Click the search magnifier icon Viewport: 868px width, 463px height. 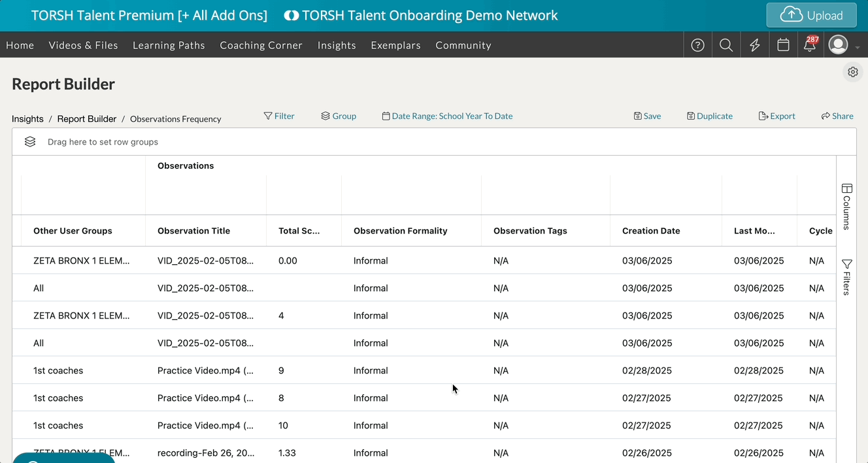[x=726, y=45]
